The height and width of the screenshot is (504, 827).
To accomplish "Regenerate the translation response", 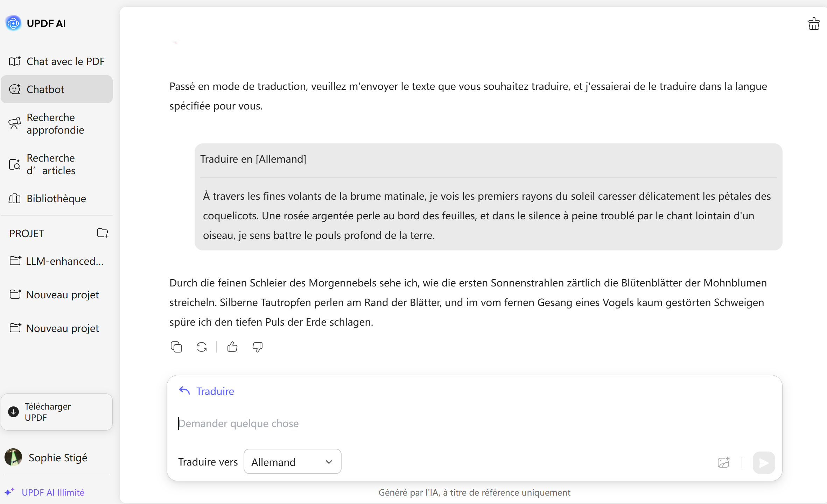I will pos(201,347).
